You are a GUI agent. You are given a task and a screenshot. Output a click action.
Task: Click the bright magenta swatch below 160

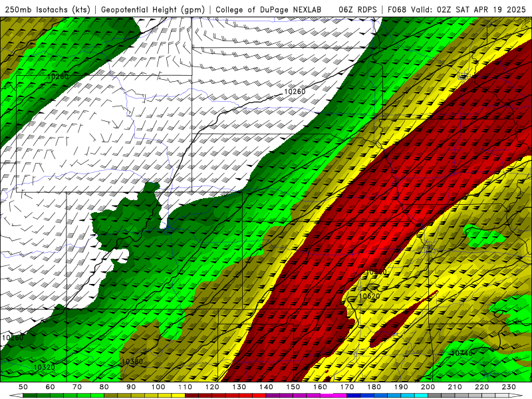[x=327, y=396]
